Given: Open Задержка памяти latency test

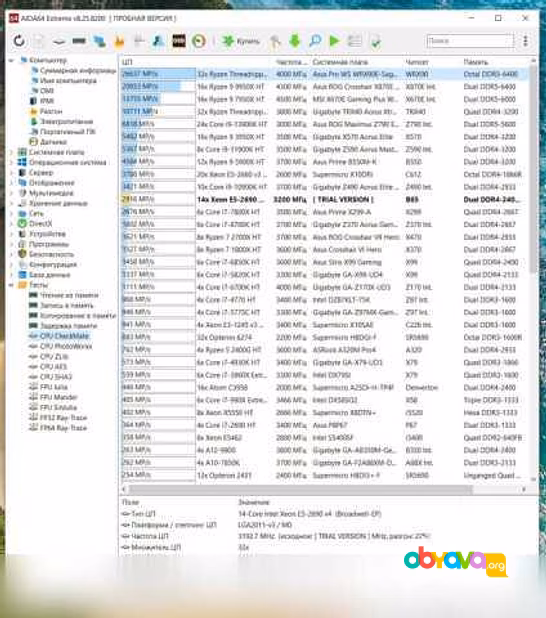Looking at the screenshot, I should [x=68, y=326].
